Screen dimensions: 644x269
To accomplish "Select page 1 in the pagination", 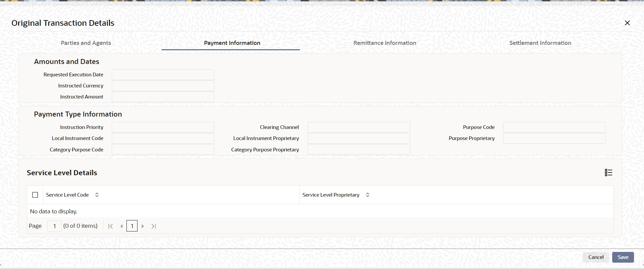I will tap(132, 226).
